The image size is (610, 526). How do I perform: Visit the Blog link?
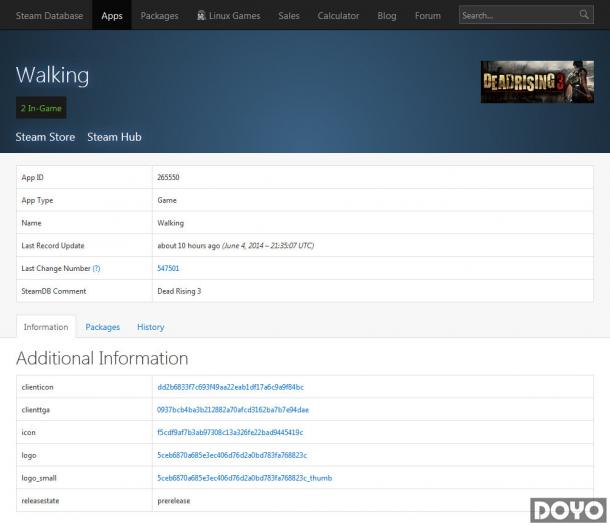[387, 16]
